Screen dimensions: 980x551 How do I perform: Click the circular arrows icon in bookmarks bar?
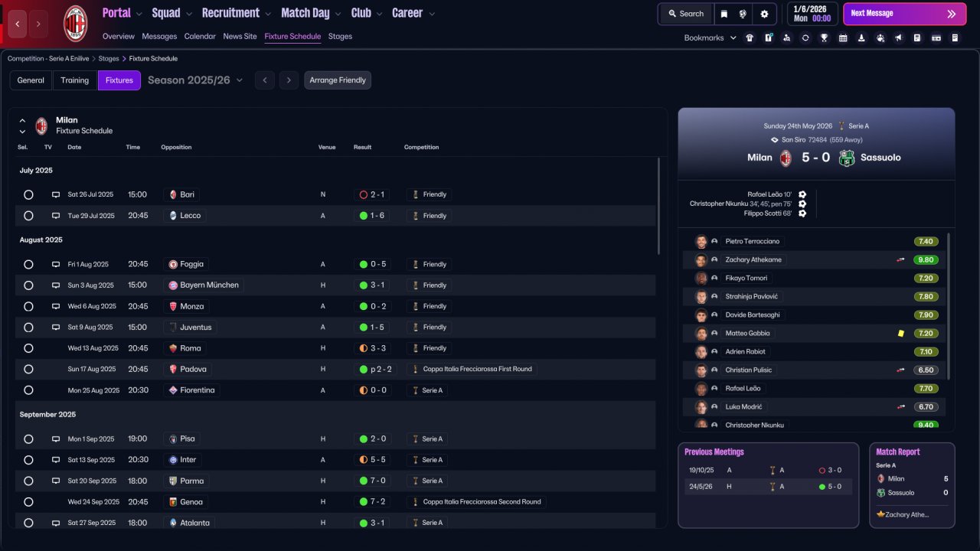(x=805, y=37)
